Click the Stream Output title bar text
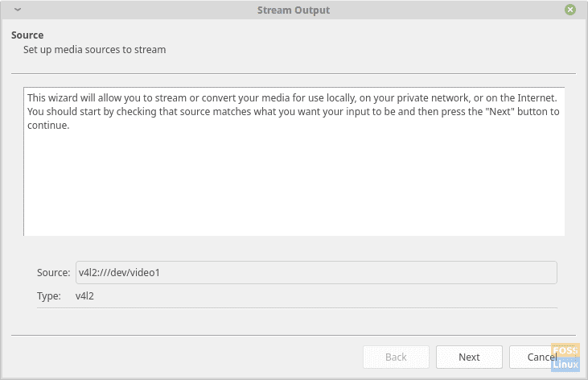 [293, 10]
